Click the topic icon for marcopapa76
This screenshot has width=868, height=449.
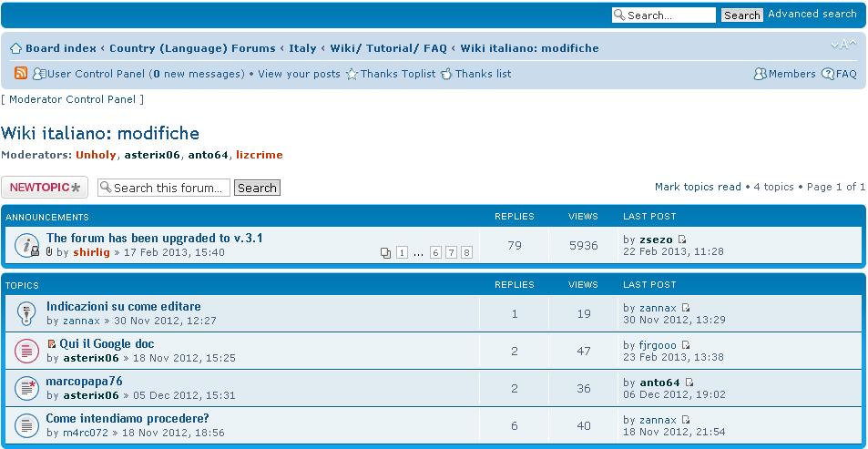[26, 388]
